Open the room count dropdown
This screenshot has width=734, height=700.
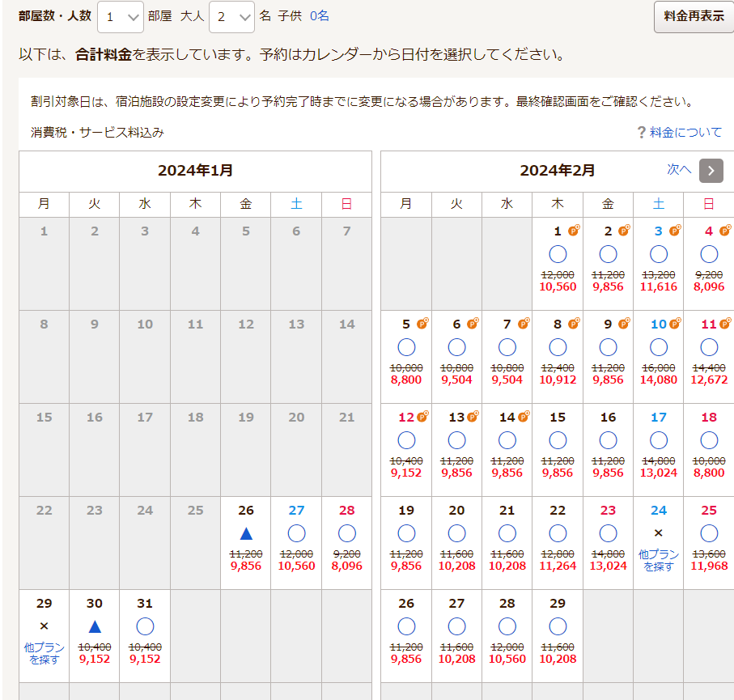tap(120, 16)
